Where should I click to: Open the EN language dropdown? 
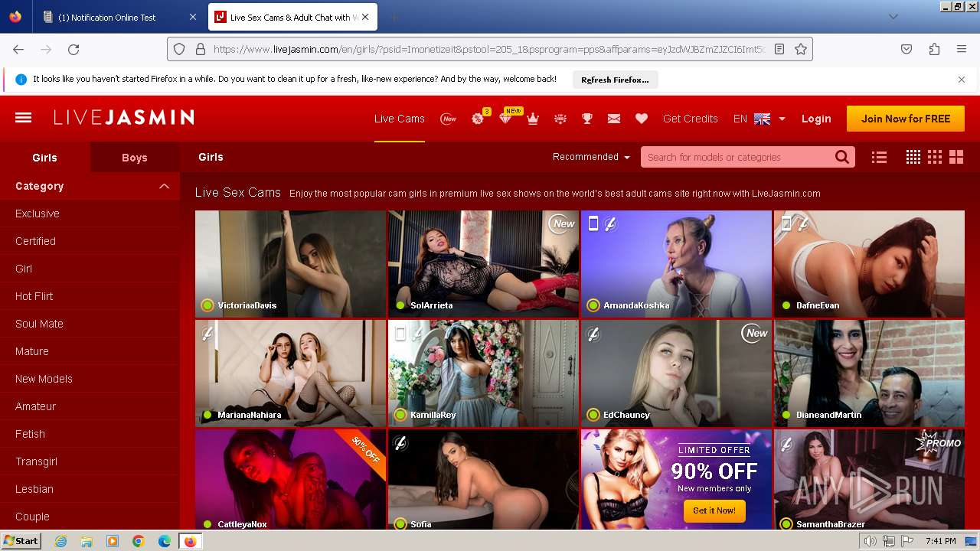759,119
